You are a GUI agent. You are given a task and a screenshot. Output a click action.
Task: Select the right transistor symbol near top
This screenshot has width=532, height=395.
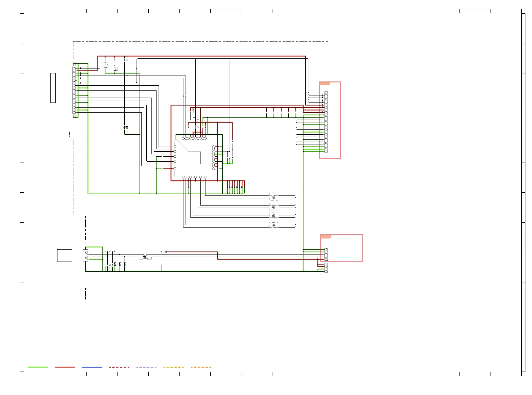point(116,69)
